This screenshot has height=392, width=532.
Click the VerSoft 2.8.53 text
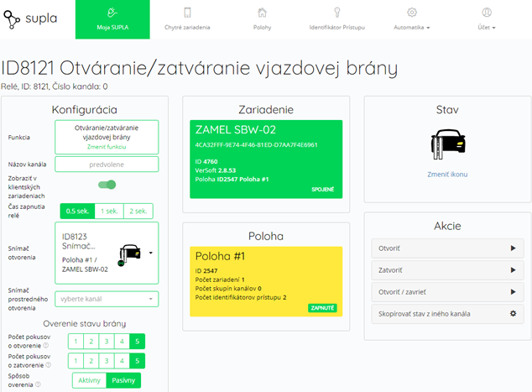pyautogui.click(x=215, y=170)
